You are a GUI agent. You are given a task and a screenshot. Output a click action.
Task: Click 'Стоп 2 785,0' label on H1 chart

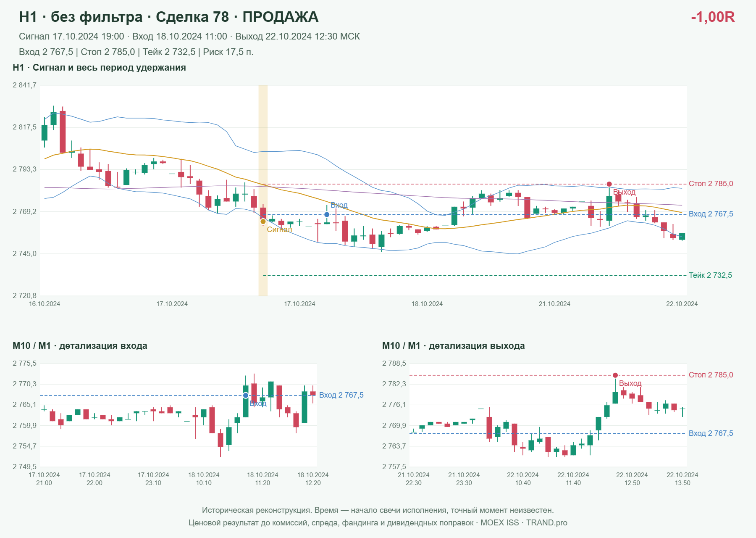[711, 184]
